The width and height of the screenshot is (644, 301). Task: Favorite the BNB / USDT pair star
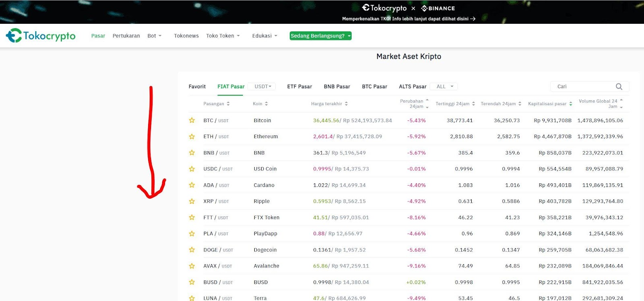tap(192, 153)
